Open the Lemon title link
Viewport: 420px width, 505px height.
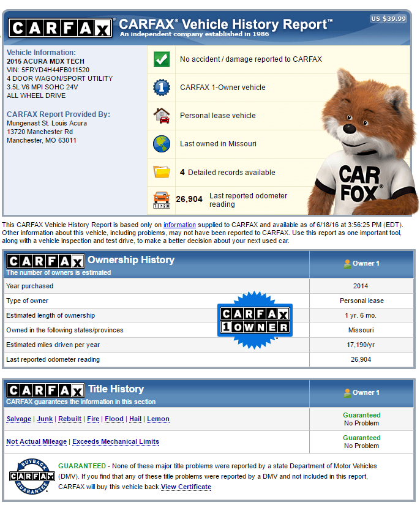[158, 419]
